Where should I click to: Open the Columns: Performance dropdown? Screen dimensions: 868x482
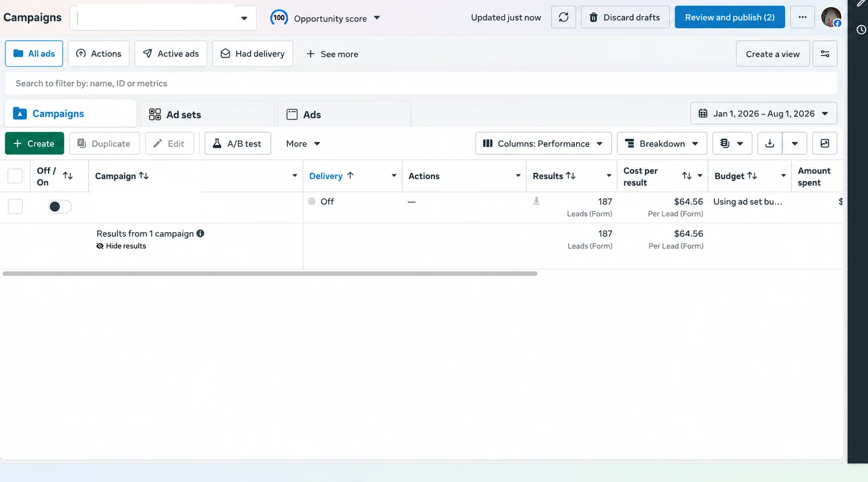click(x=543, y=143)
